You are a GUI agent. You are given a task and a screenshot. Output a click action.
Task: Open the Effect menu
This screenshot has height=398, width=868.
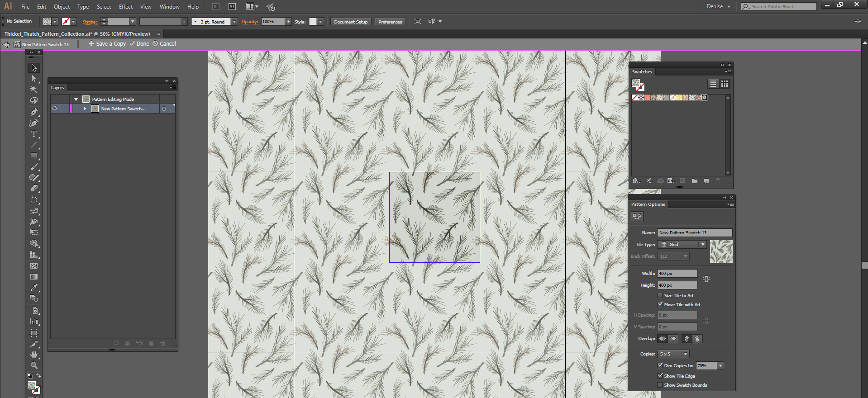(x=126, y=7)
